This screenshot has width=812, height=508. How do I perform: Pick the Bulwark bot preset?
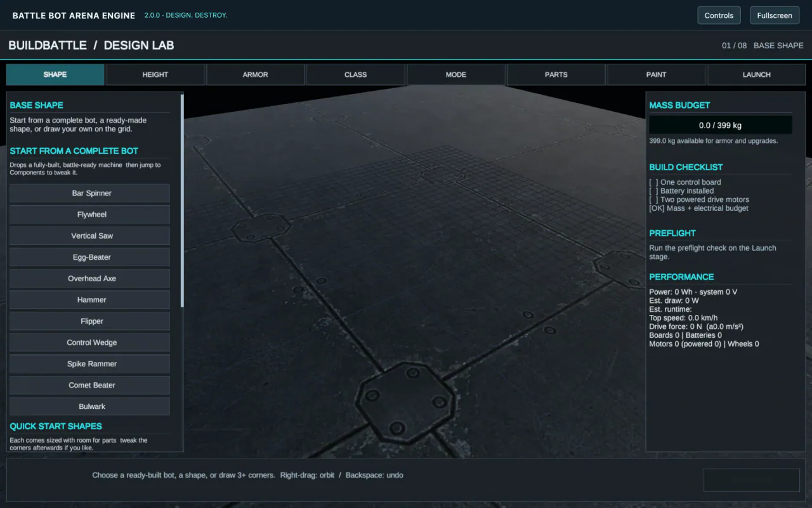click(x=89, y=406)
